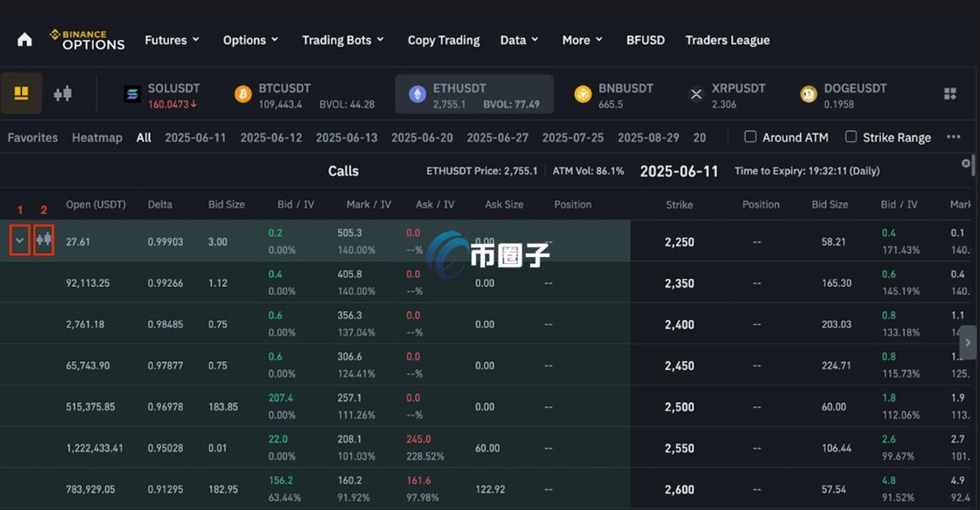Screen dimensions: 980x510
Task: Click the three-dots more options icon
Action: pos(954,137)
